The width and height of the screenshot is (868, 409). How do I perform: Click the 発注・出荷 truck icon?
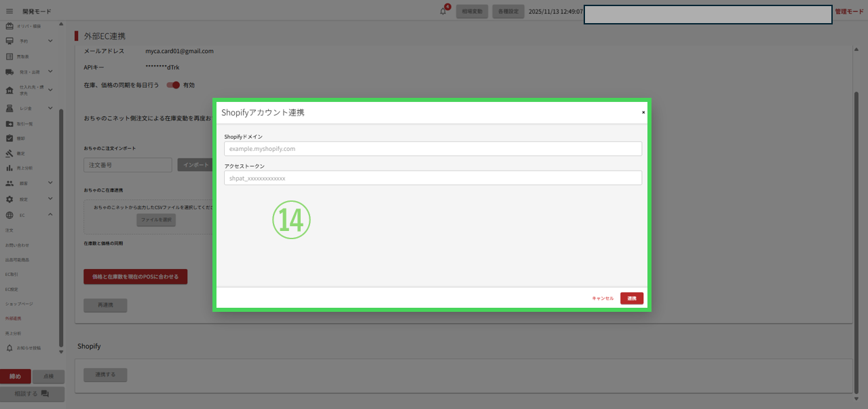coord(10,71)
